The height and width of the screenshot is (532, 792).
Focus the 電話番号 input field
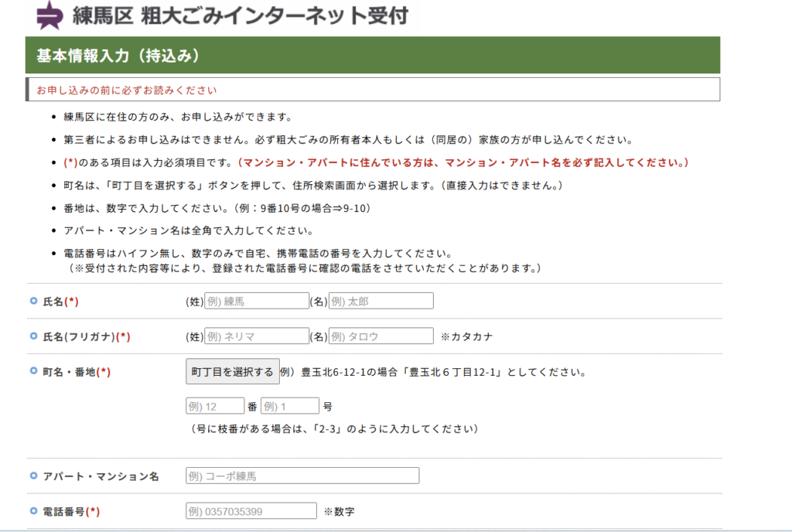[x=251, y=511]
